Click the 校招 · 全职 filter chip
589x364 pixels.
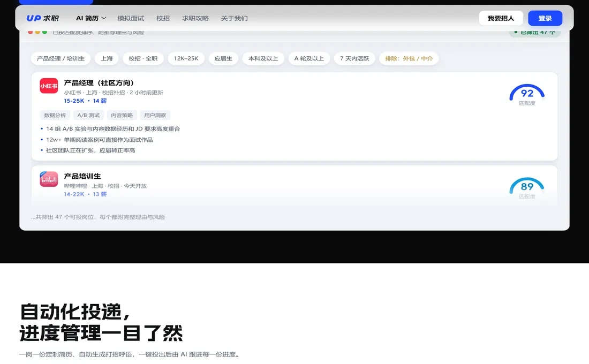pos(143,58)
